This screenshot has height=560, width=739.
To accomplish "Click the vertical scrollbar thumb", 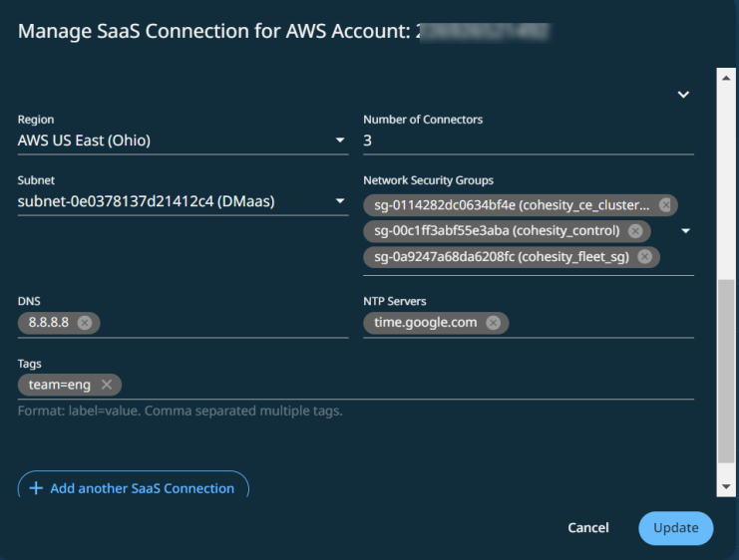I will [x=727, y=369].
